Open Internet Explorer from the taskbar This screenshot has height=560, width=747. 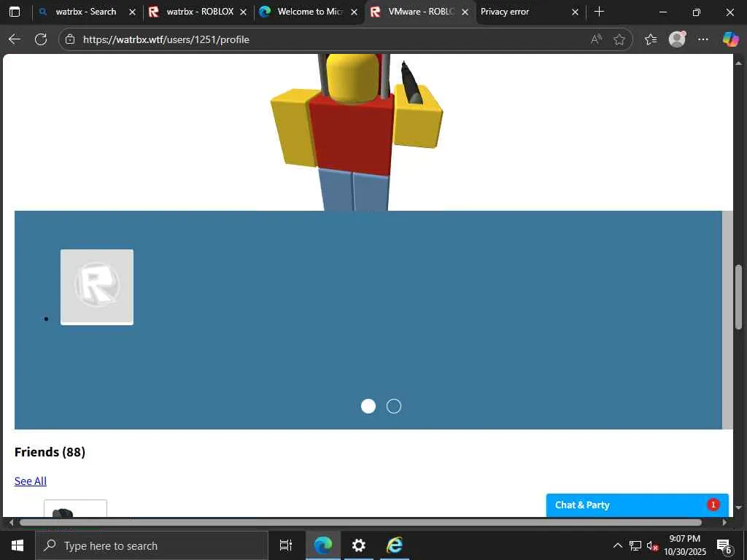point(395,545)
